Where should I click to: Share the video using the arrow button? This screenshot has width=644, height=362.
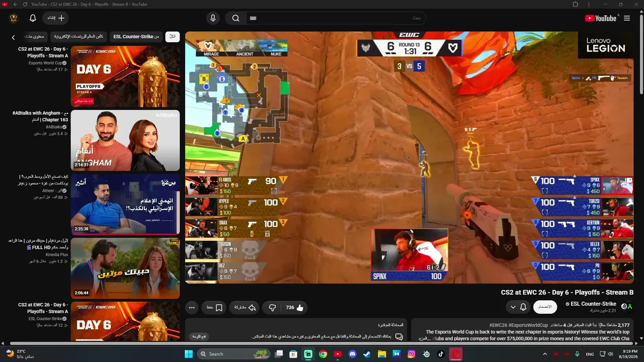click(x=245, y=307)
